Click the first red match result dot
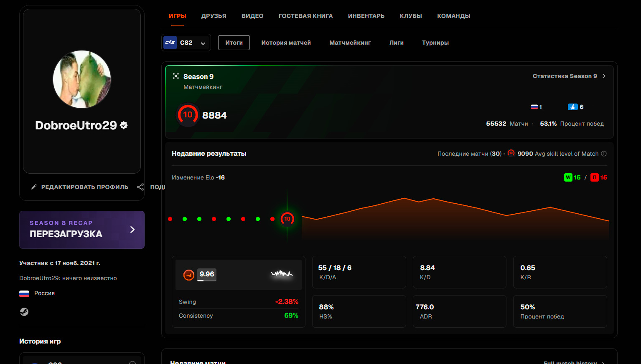The width and height of the screenshot is (641, 364). click(x=170, y=219)
